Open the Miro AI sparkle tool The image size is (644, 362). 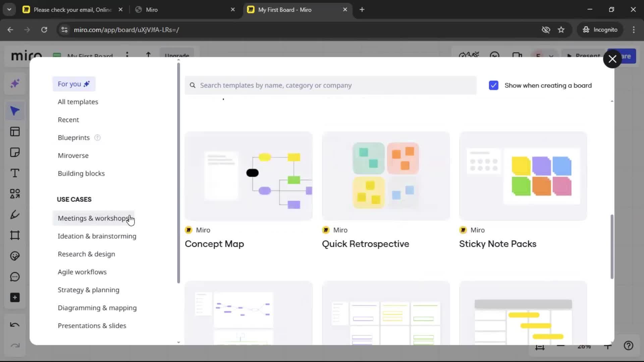[x=15, y=83]
